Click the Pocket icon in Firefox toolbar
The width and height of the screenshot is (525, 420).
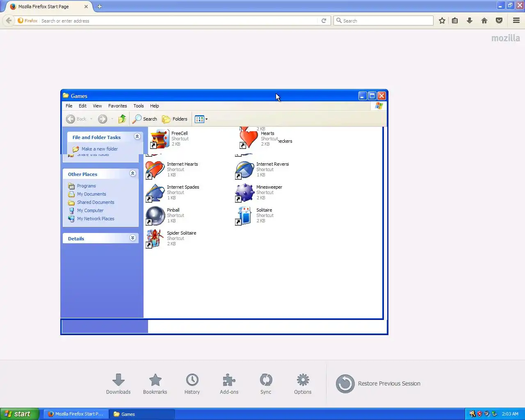(x=499, y=21)
